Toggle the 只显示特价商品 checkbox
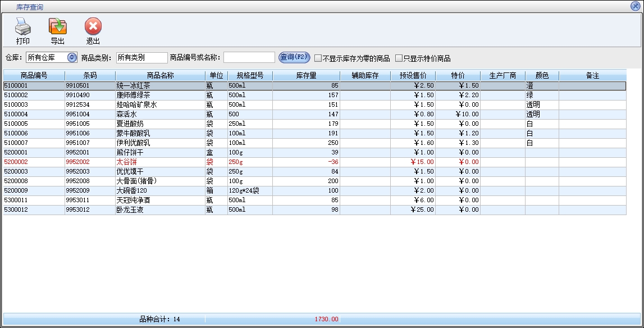The width and height of the screenshot is (644, 328). point(399,58)
